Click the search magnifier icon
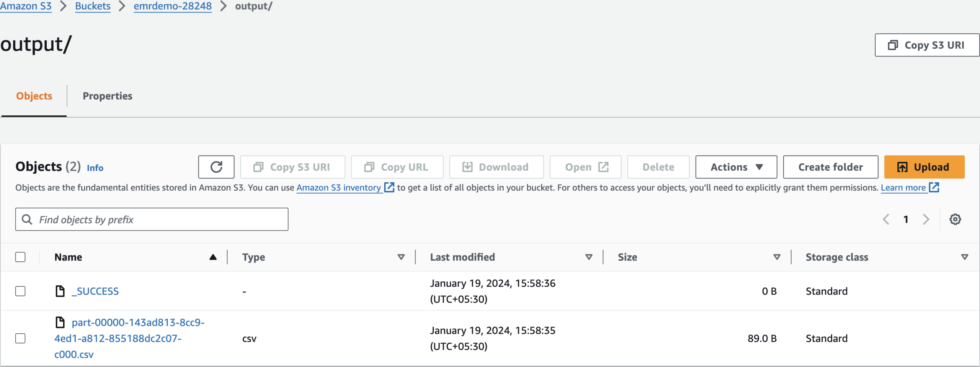Image resolution: width=980 pixels, height=367 pixels. [x=27, y=219]
